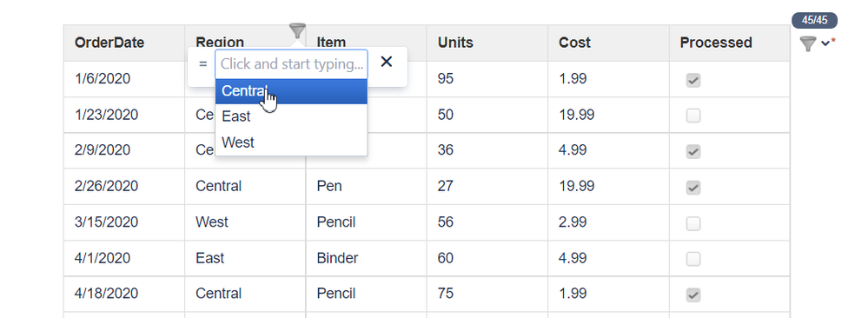The image size is (868, 318).
Task: Click the filter text input field
Action: tap(291, 64)
